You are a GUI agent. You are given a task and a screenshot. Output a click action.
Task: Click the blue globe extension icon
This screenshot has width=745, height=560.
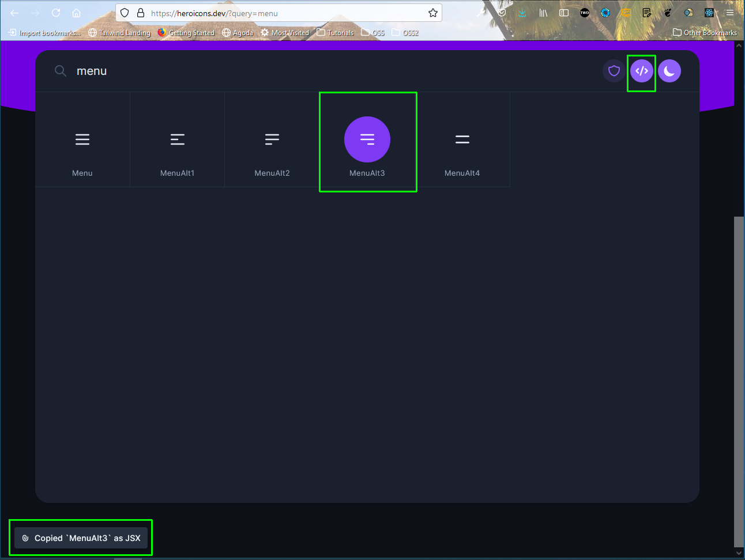pos(605,13)
